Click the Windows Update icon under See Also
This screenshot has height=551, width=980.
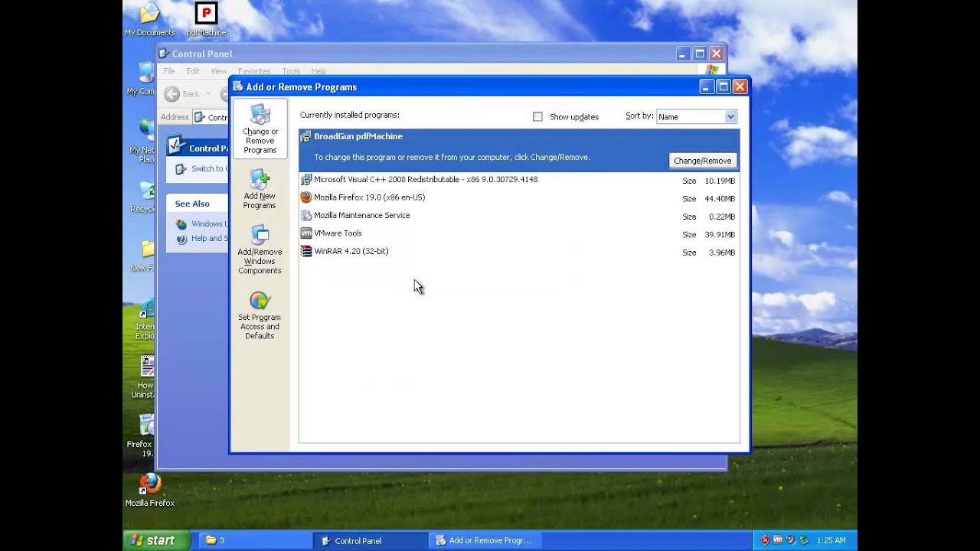point(181,224)
